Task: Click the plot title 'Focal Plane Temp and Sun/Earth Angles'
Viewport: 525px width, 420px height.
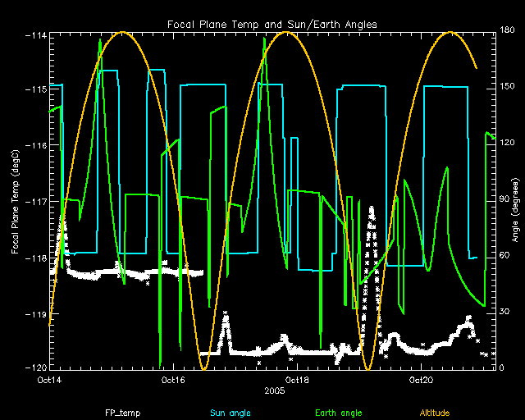Action: 272,25
